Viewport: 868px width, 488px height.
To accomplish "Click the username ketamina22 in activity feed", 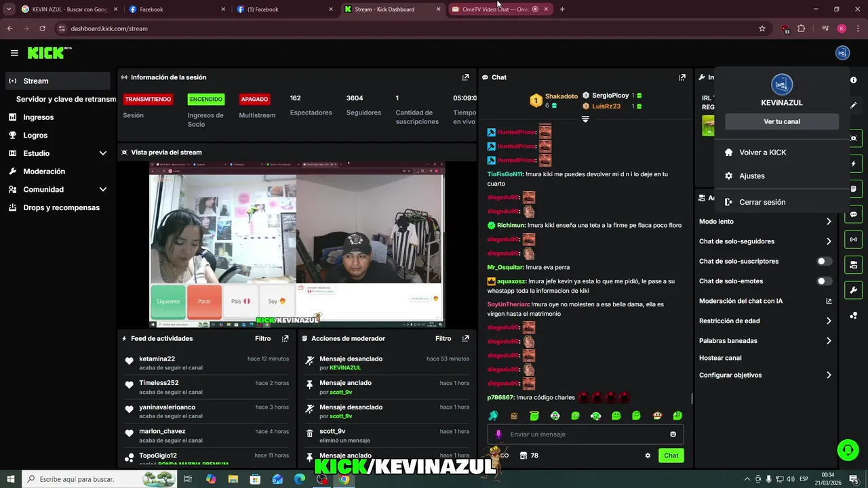I will 157,359.
